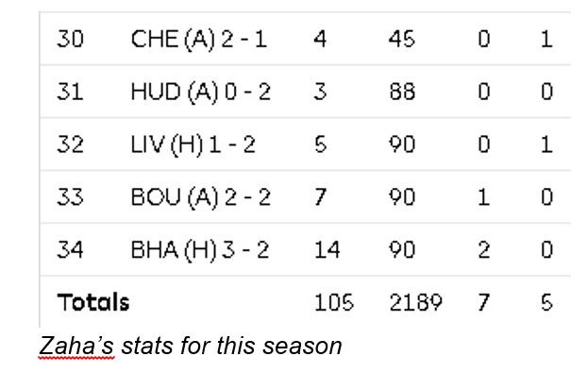Viewport: 588px width, 373px height.
Task: Click the underlined word Zaha's in caption
Action: pos(76,346)
